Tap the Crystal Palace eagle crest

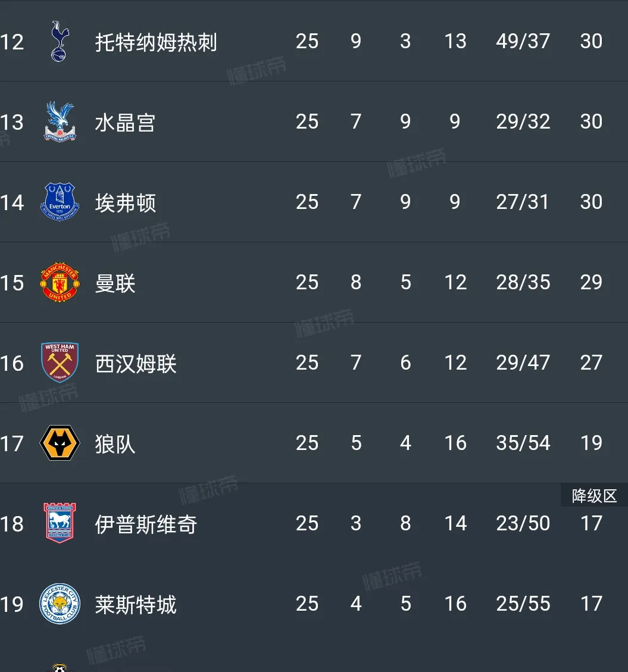60,122
